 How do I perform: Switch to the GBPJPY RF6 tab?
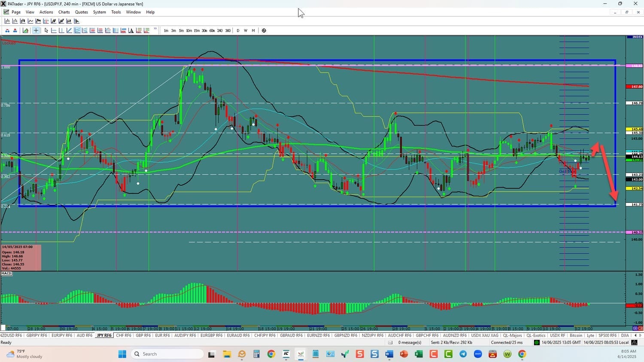(36, 335)
